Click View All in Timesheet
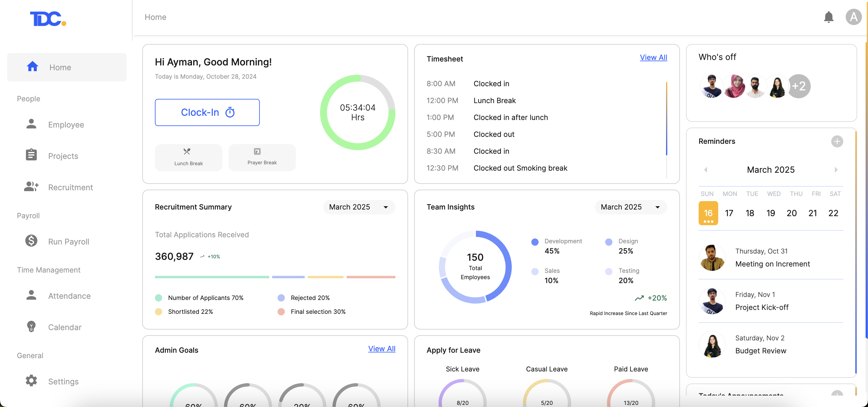Viewport: 868px width, 407px height. [x=653, y=58]
